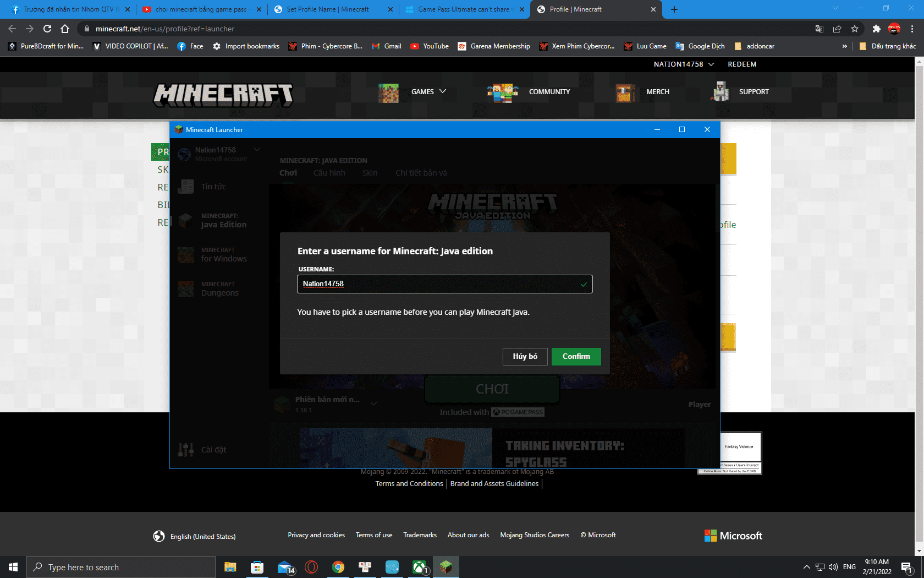The image size is (924, 578).
Task: Go to the browser home page
Action: (65, 29)
